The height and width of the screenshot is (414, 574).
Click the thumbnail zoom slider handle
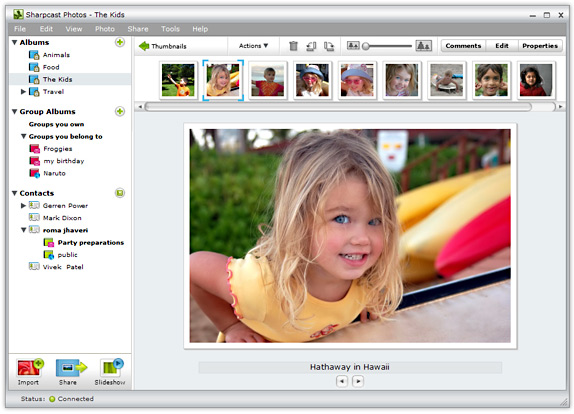[x=365, y=46]
